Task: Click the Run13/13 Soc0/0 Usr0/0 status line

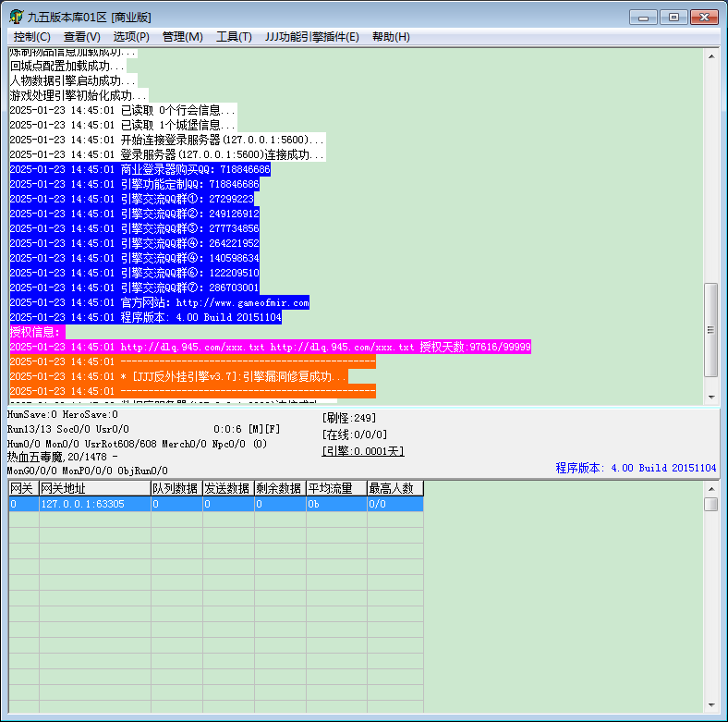Action: coord(68,429)
